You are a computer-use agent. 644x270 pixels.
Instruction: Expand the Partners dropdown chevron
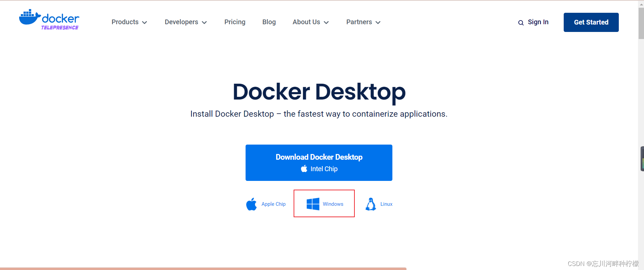point(378,23)
